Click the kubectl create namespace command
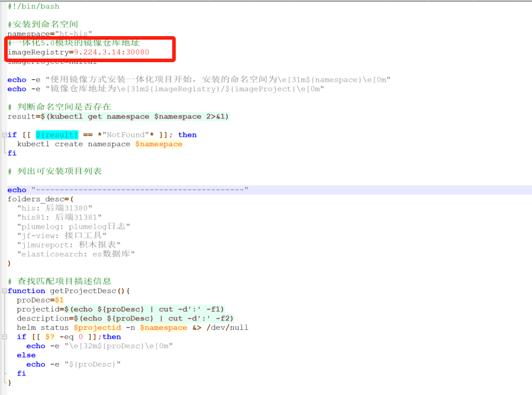The height and width of the screenshot is (395, 532). [99, 144]
